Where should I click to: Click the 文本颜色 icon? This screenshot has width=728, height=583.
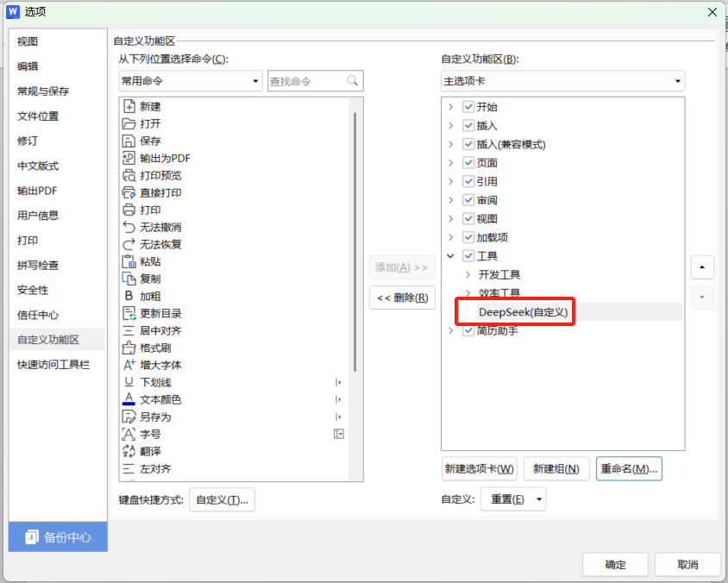[x=129, y=399]
